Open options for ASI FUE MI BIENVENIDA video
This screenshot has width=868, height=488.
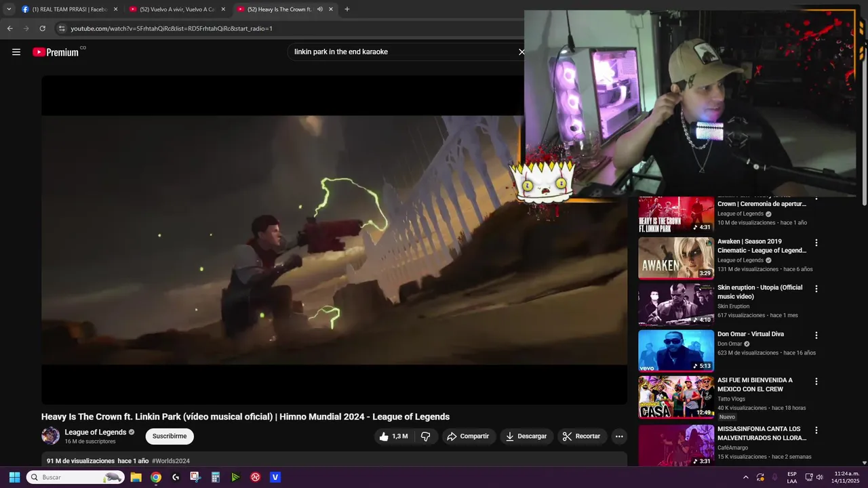pos(816,382)
